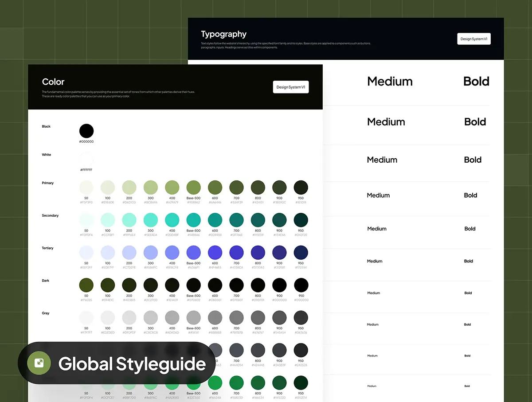Click the Color heading title
Image resolution: width=532 pixels, height=402 pixels.
[x=53, y=82]
